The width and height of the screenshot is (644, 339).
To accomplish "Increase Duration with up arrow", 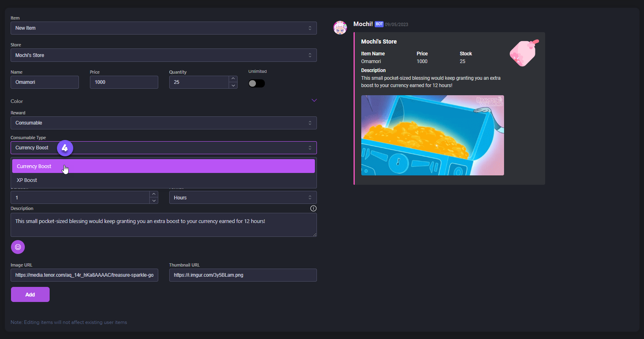I will click(x=154, y=194).
